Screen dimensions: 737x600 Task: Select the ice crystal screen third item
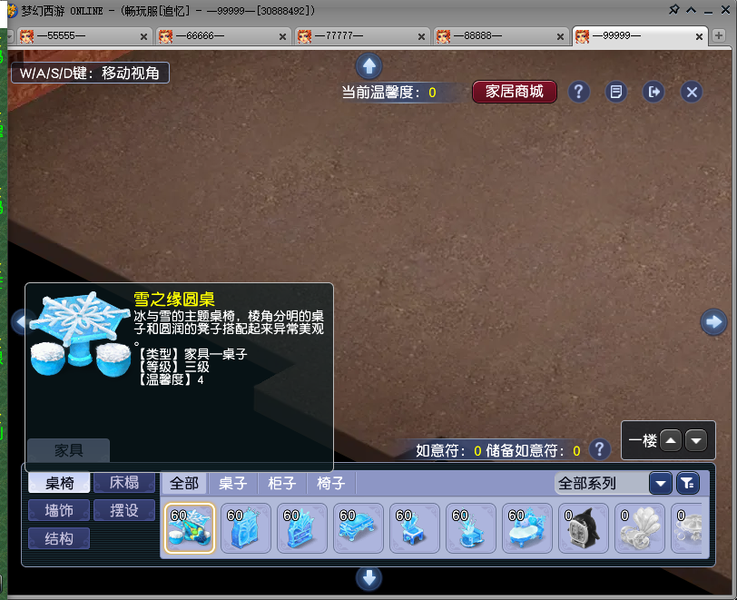click(302, 528)
